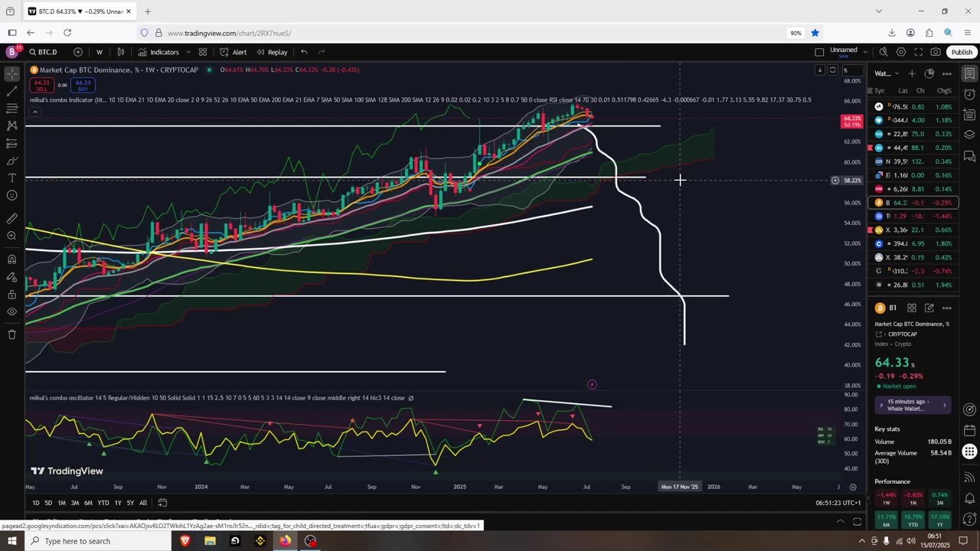Expand the manage layouts dropdown arrow
This screenshot has width=980, height=551.
tap(865, 52)
